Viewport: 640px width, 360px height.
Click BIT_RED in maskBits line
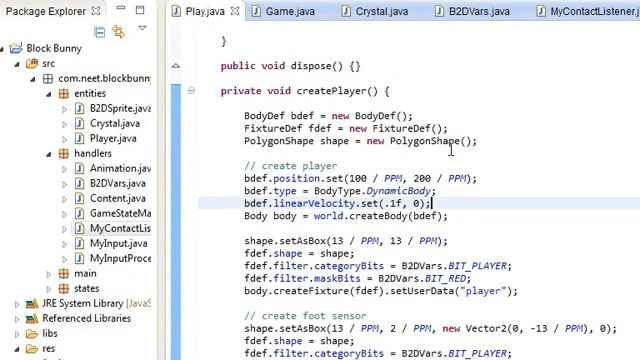point(445,278)
